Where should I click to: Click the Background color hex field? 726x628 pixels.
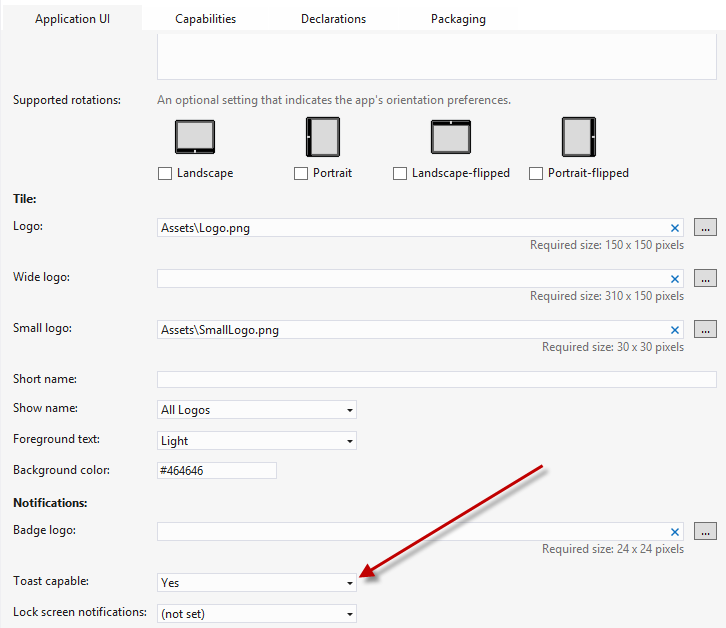(x=216, y=470)
